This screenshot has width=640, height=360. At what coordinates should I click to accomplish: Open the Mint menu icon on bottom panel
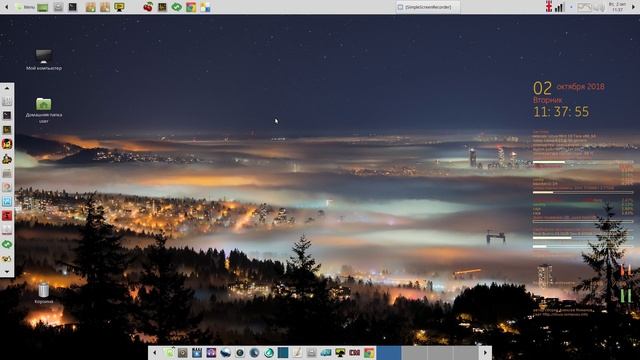(x=169, y=353)
